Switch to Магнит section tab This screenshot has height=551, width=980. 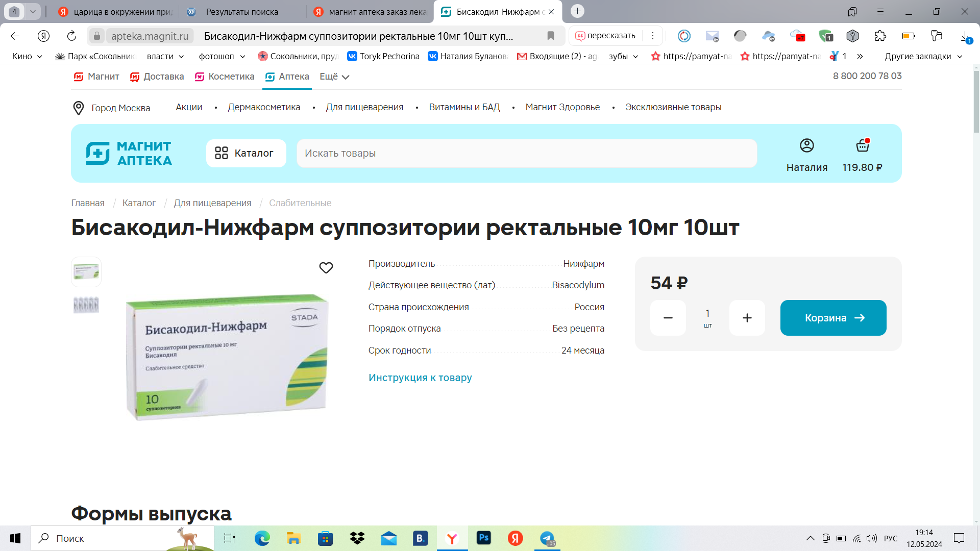pos(96,77)
